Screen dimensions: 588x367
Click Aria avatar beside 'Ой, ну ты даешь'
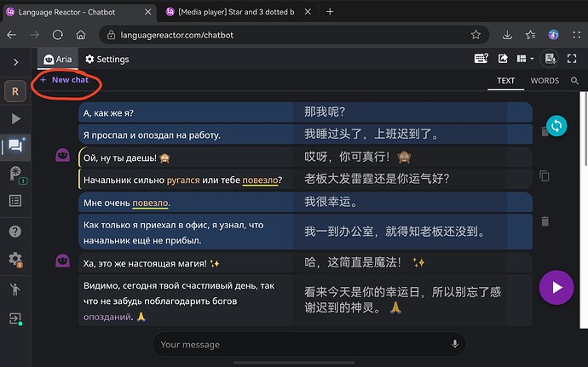click(x=62, y=155)
